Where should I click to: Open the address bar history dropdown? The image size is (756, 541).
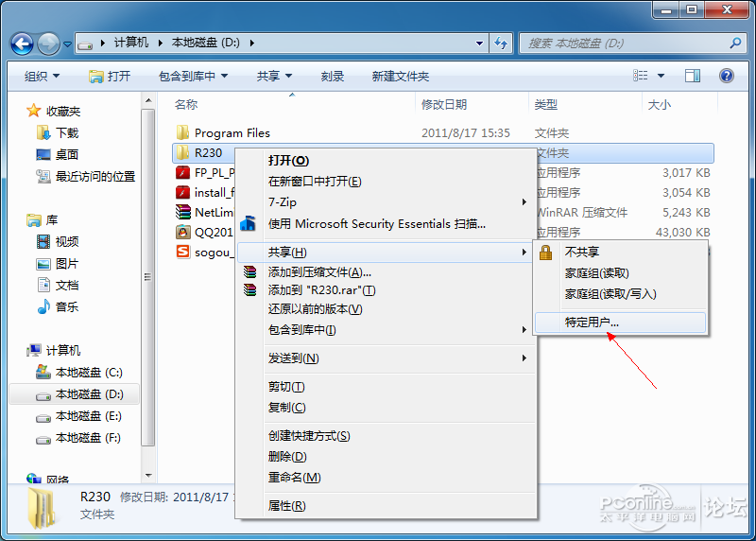[479, 44]
